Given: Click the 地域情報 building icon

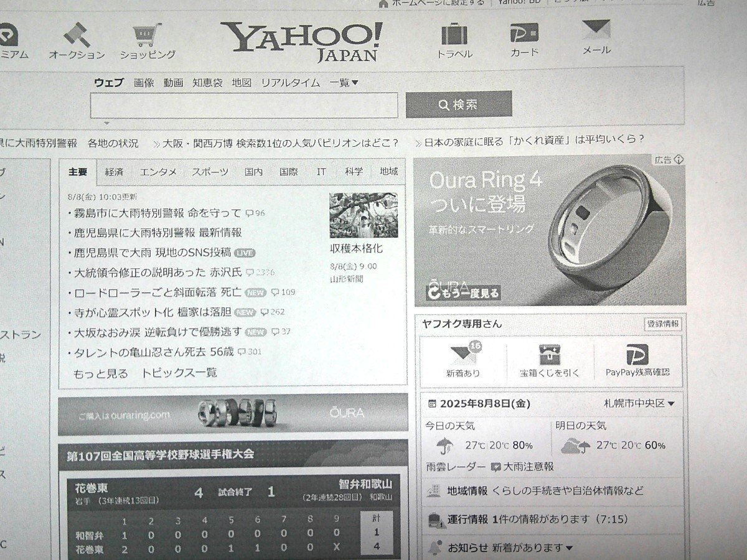Looking at the screenshot, I should [x=435, y=490].
